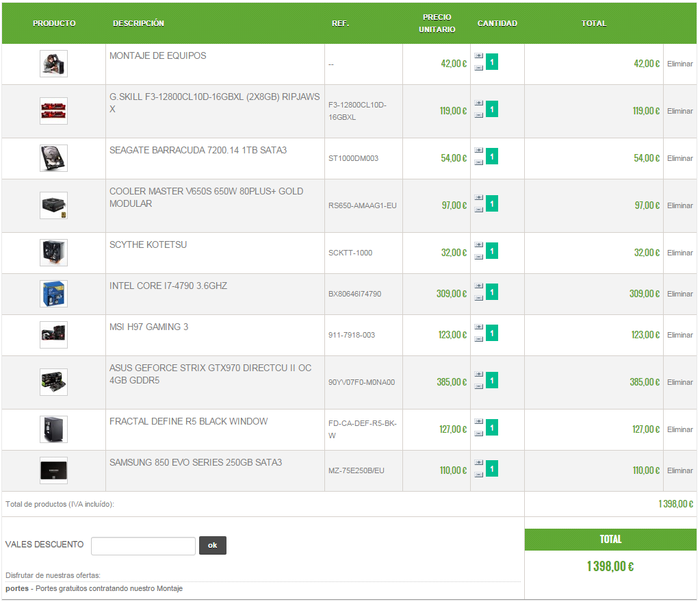Click COOLER MASTER V650S 650W description
The height and width of the screenshot is (604, 700).
tap(206, 198)
